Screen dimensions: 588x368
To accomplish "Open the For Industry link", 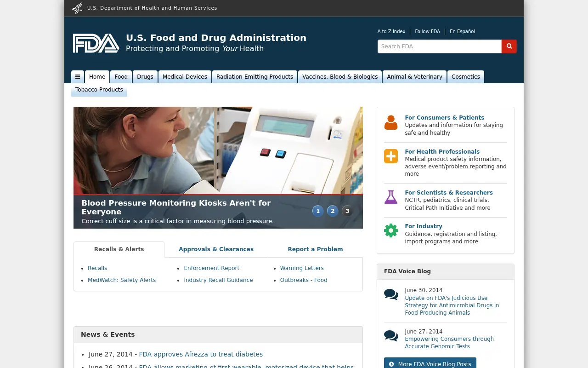I will [424, 226].
